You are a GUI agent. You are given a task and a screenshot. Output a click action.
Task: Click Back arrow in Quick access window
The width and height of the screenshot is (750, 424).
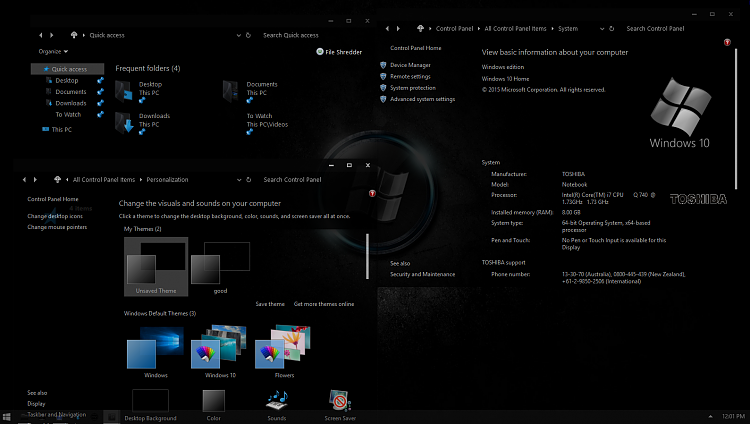(41, 35)
